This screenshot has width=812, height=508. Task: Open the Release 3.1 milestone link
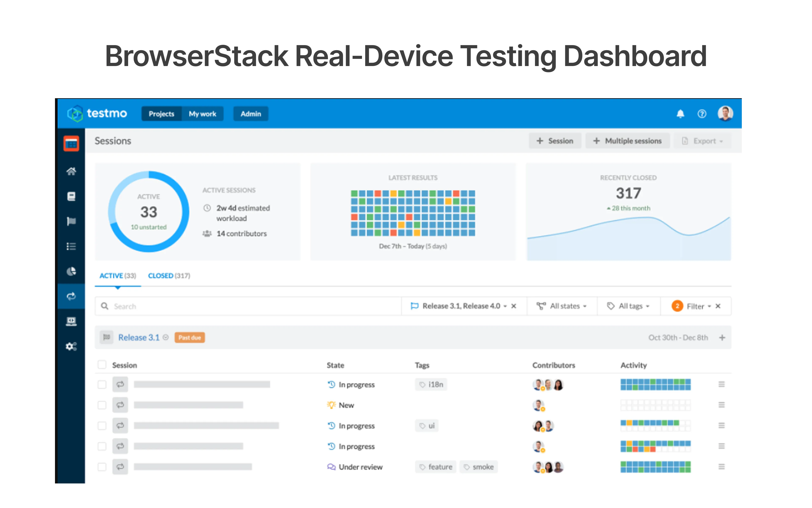pyautogui.click(x=139, y=337)
